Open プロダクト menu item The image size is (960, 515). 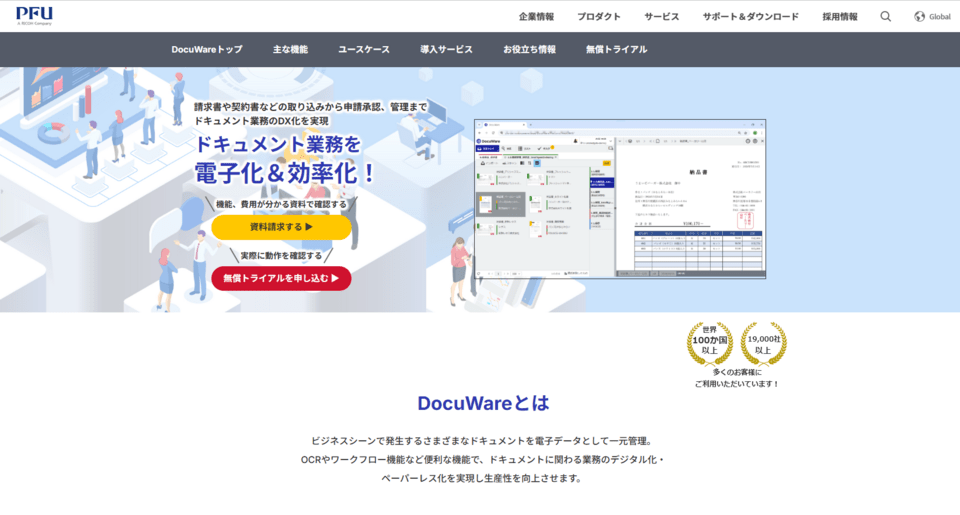598,17
